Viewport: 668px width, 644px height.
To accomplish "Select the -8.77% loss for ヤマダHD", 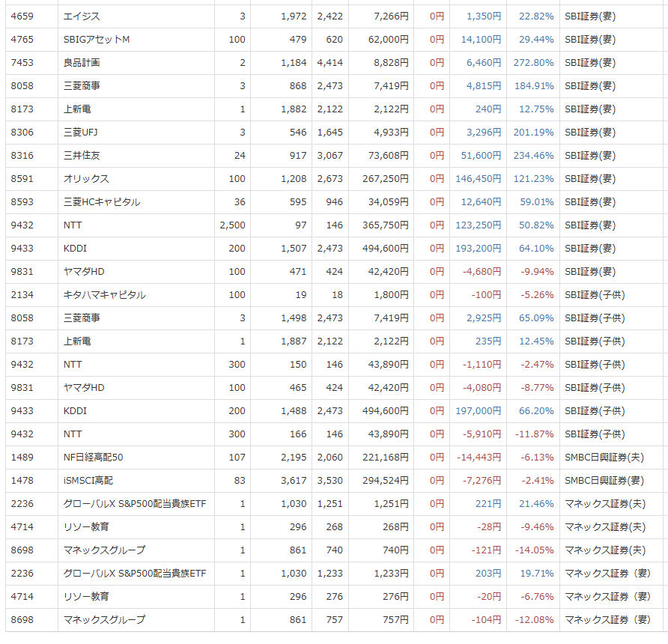I will [x=537, y=388].
